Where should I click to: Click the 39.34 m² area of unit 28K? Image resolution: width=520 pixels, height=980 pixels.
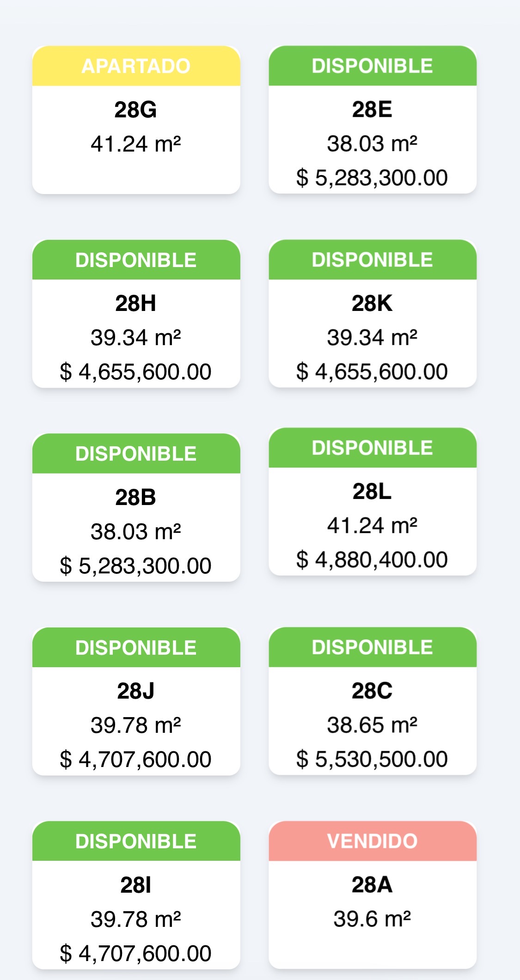[372, 337]
